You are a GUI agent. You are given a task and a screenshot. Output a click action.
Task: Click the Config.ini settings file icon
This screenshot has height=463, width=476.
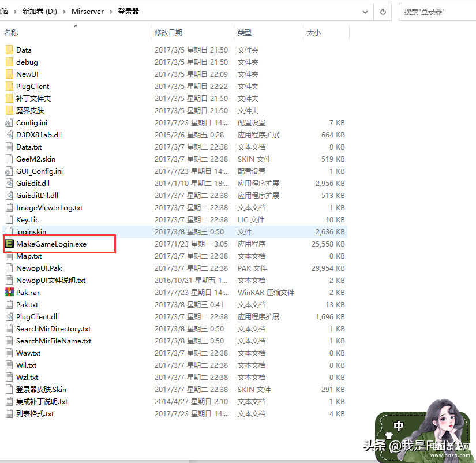click(x=9, y=123)
